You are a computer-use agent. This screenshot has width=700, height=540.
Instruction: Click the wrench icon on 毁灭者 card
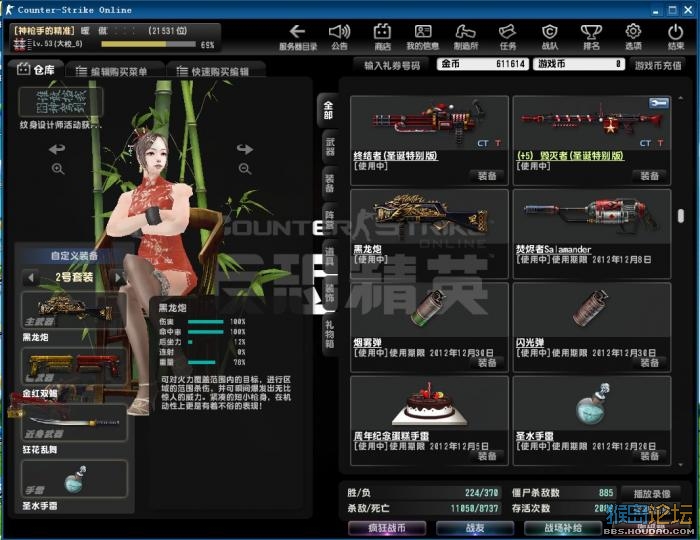[658, 103]
